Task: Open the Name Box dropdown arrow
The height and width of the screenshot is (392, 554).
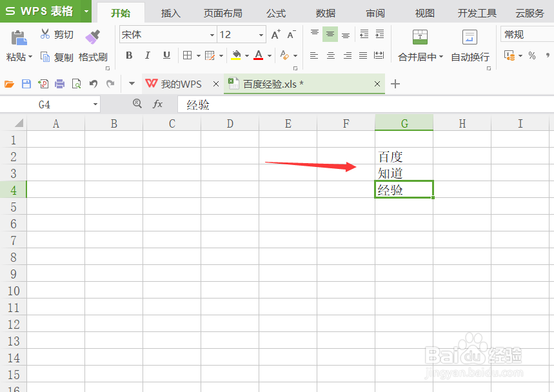Action: tap(95, 104)
